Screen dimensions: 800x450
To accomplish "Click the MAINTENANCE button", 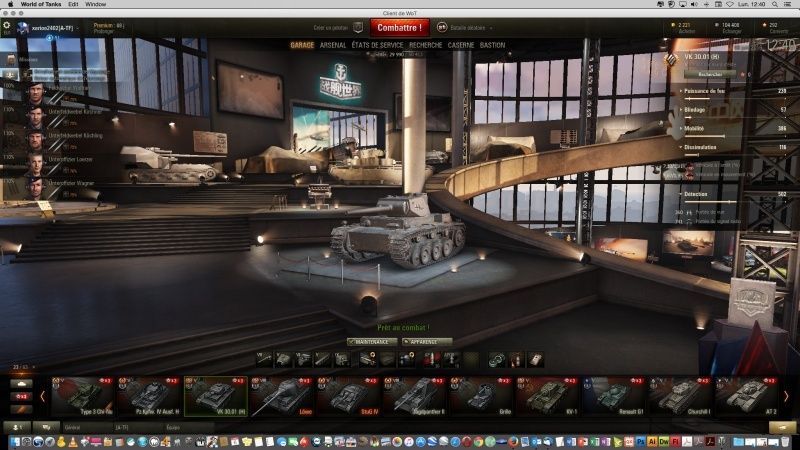I will [x=372, y=342].
